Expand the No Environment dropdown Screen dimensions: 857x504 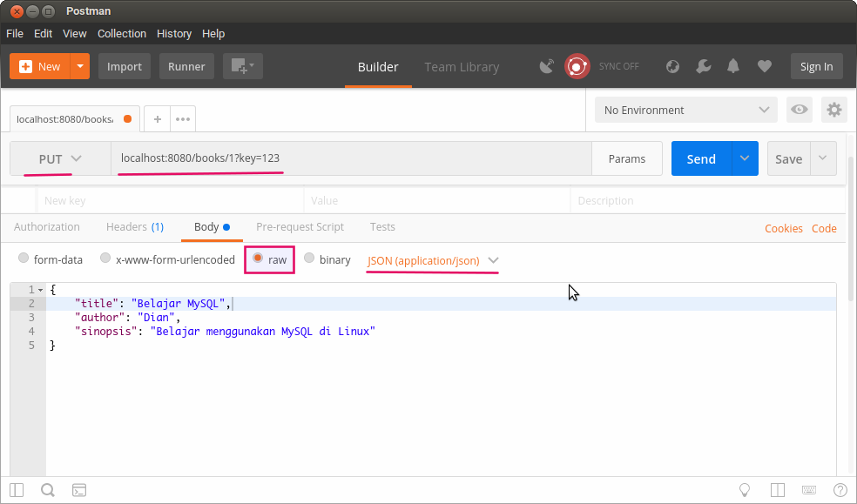(685, 110)
